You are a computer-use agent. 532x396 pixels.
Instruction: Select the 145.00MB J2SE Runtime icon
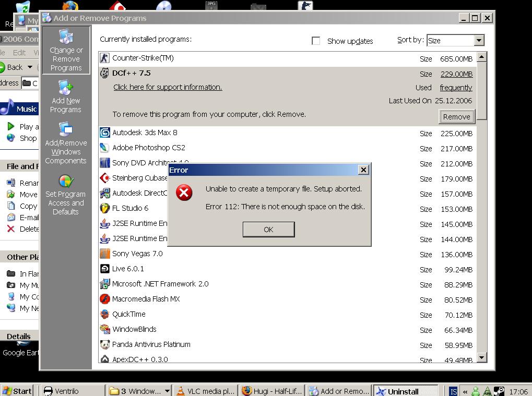tap(104, 223)
